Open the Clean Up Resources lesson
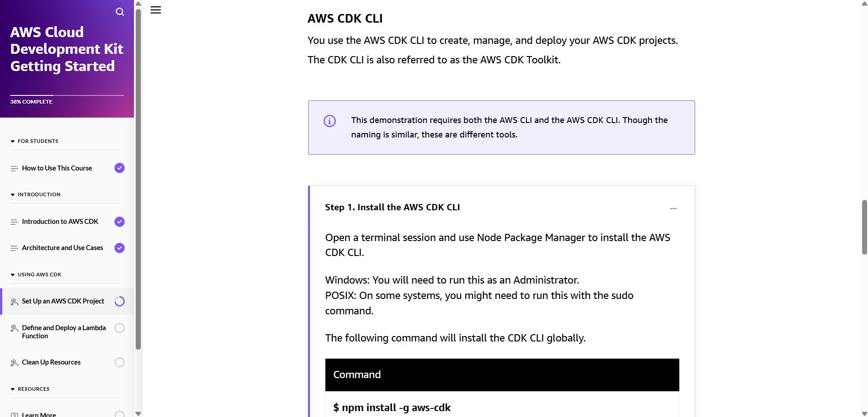Viewport: 868px width, 417px height. (x=51, y=362)
